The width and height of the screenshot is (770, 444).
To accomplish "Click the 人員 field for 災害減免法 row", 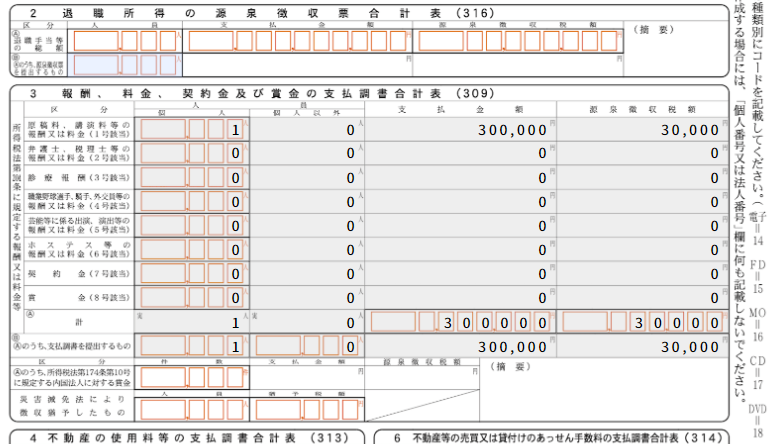I will [192, 410].
